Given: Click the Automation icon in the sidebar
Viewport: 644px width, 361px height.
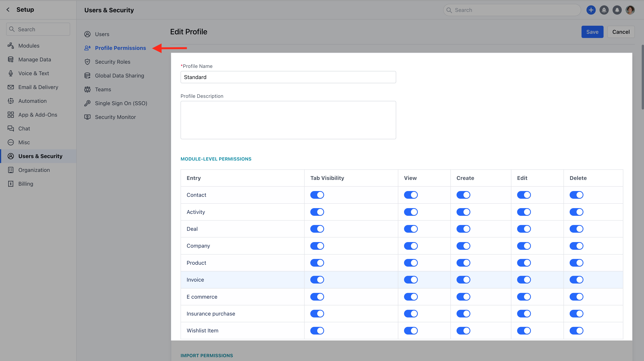Looking at the screenshot, I should point(11,101).
